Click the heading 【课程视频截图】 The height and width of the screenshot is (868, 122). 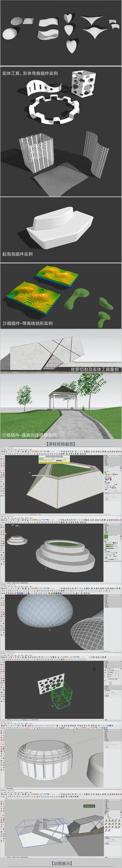pyautogui.click(x=61, y=444)
